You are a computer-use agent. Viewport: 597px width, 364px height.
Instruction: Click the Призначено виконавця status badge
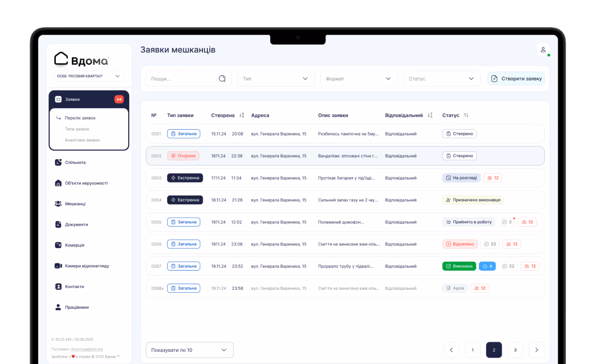473,200
